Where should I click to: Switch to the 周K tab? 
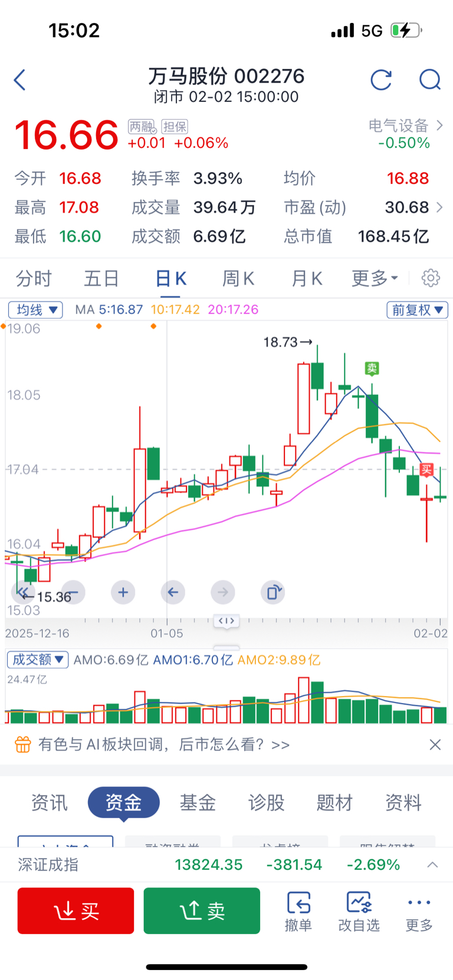pos(238,278)
